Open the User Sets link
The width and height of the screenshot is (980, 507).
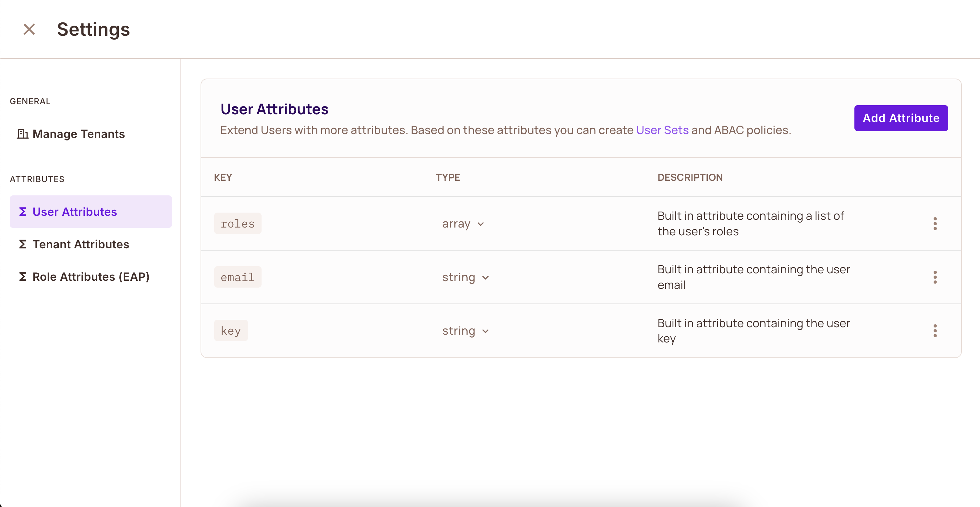click(662, 130)
